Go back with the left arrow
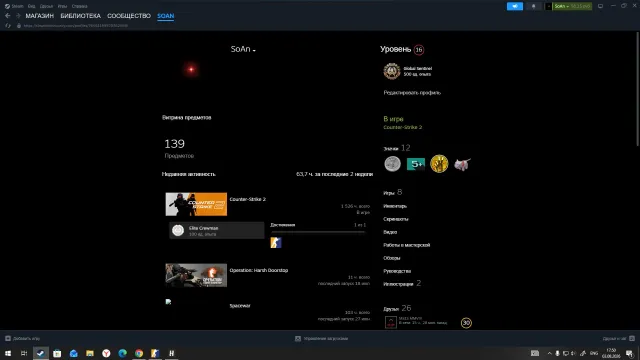Image resolution: width=640 pixels, height=360 pixels. (8, 16)
